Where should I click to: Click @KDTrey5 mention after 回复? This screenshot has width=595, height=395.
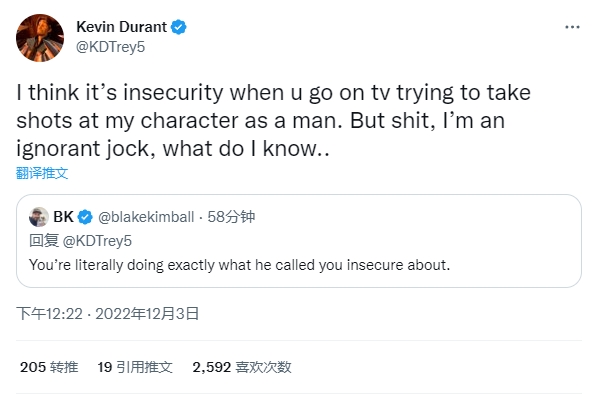click(x=97, y=241)
